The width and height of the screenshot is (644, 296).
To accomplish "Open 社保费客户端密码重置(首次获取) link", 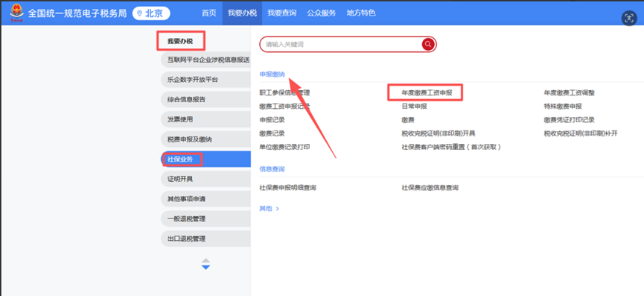I will (451, 147).
